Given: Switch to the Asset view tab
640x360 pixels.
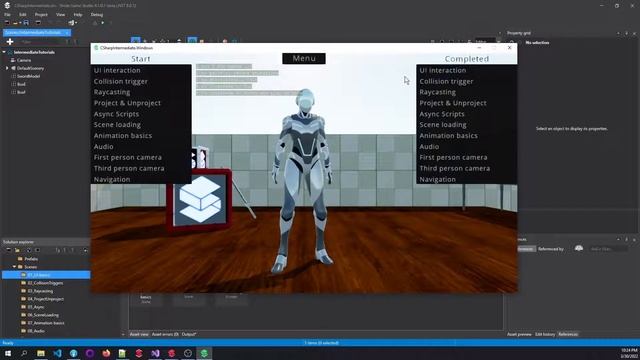Looking at the screenshot, I should [139, 334].
